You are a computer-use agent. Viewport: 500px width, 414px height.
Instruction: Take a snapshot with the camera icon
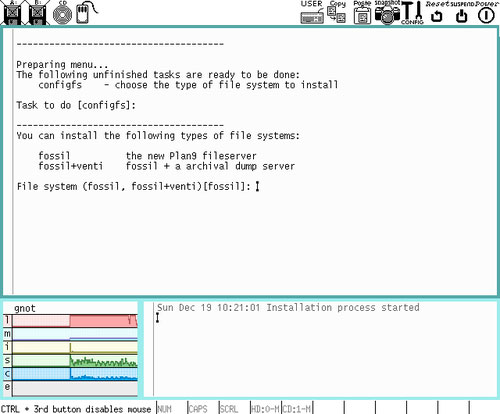click(x=387, y=13)
